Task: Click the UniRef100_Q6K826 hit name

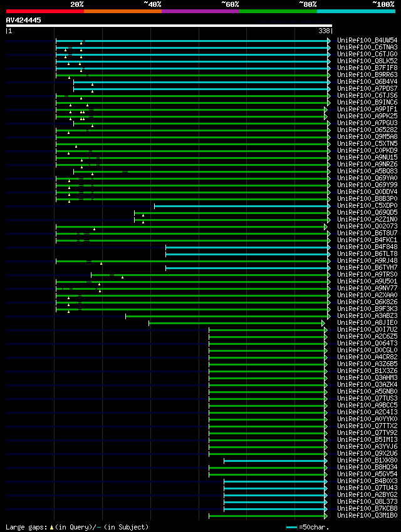Action: coord(367,302)
